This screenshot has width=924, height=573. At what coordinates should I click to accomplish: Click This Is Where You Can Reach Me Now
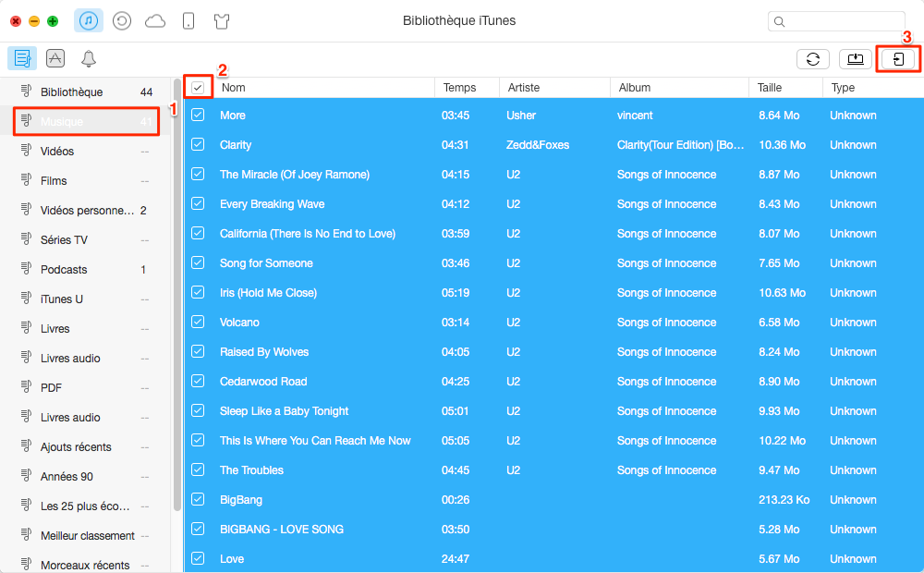click(x=315, y=440)
